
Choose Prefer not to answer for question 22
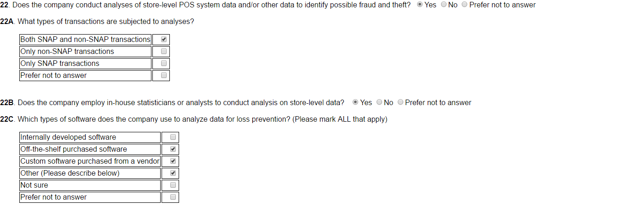tap(464, 5)
